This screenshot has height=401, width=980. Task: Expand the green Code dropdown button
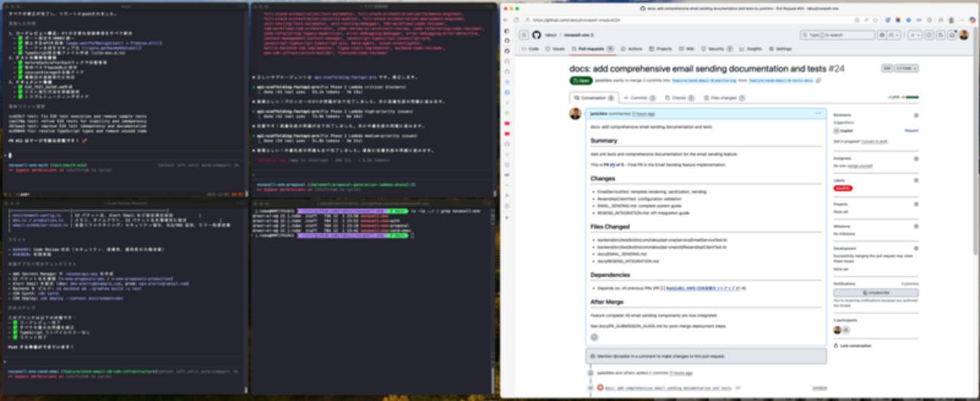pos(906,68)
